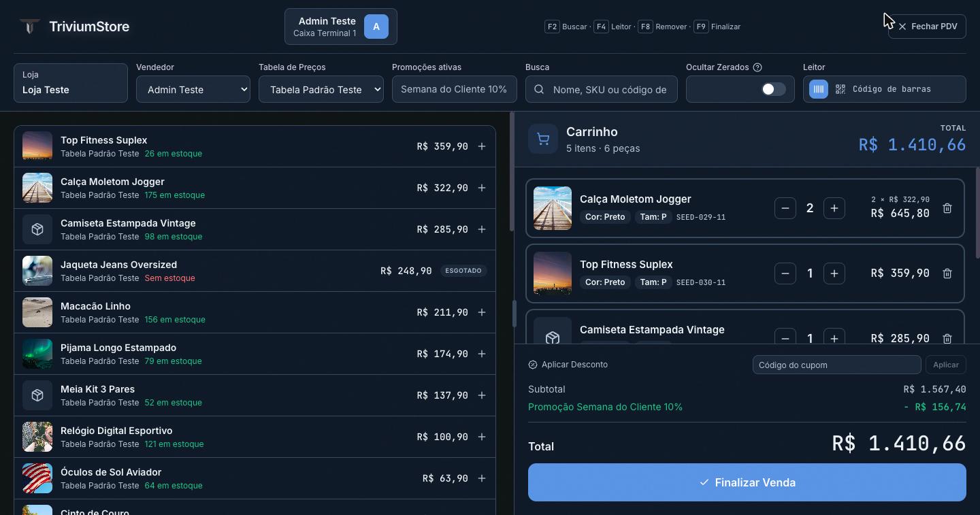Select Pijama Longo Estampado product row
980x515 pixels.
[255, 354]
